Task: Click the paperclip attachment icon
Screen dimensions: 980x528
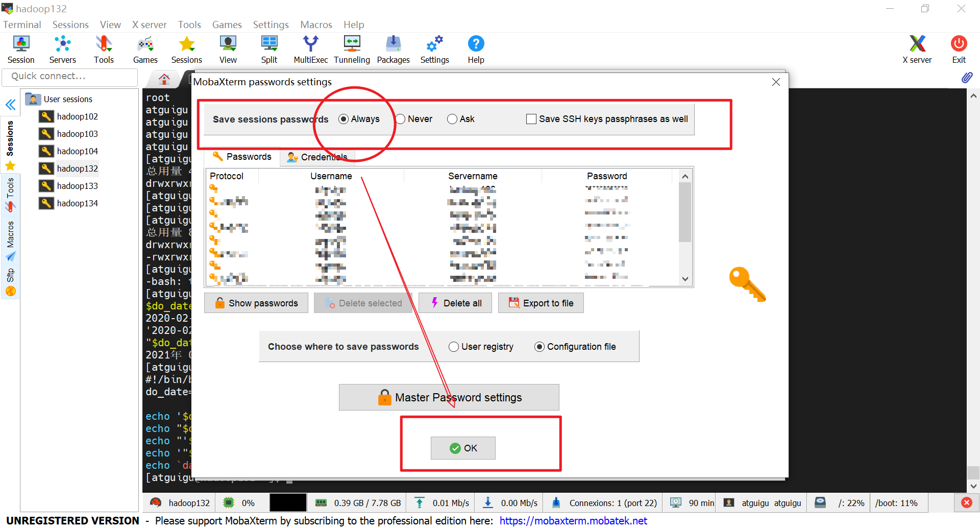Action: (x=967, y=77)
